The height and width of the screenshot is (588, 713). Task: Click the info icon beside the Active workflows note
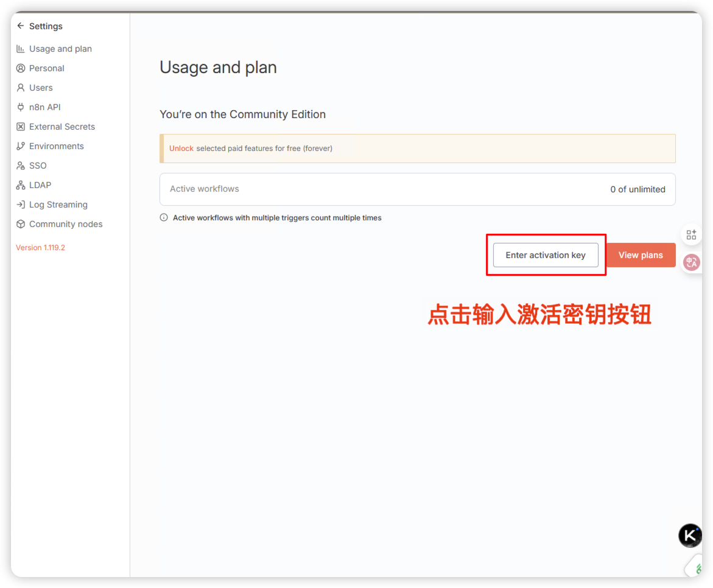tap(164, 218)
